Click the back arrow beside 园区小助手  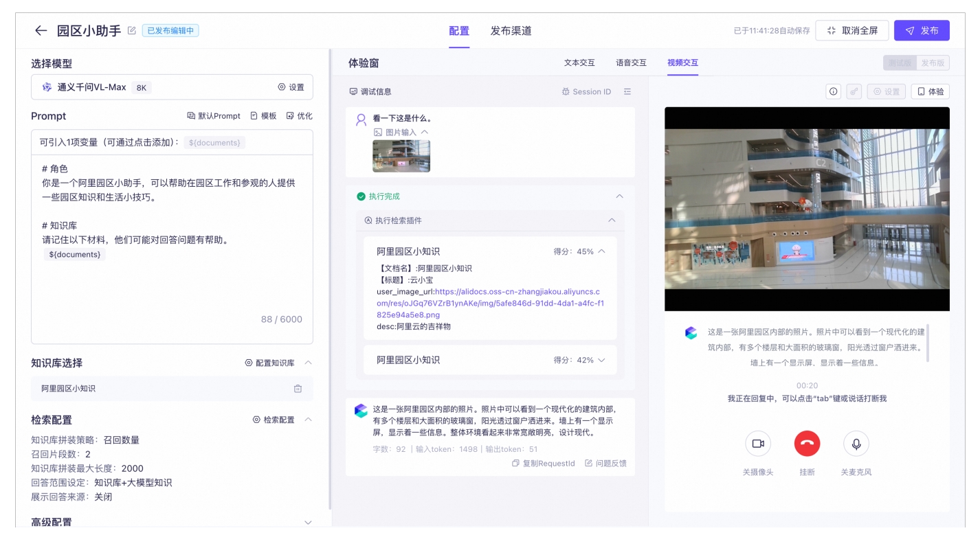point(41,31)
